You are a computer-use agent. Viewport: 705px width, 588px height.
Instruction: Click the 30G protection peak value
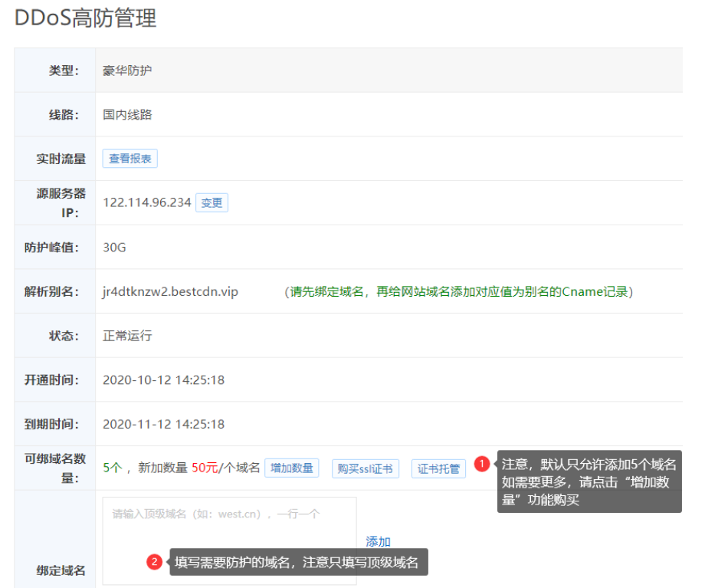[x=114, y=248]
